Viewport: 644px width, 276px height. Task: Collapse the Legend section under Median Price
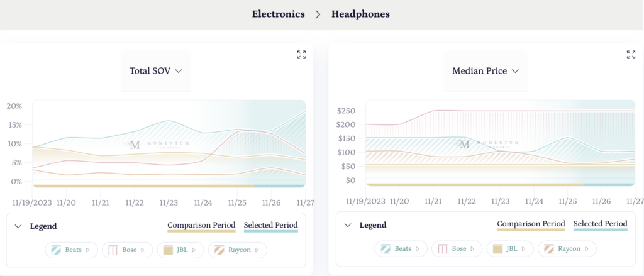(x=347, y=224)
